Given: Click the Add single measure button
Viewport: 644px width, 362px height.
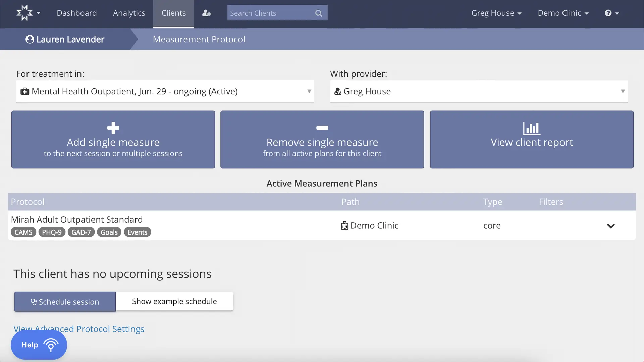Looking at the screenshot, I should pyautogui.click(x=113, y=140).
